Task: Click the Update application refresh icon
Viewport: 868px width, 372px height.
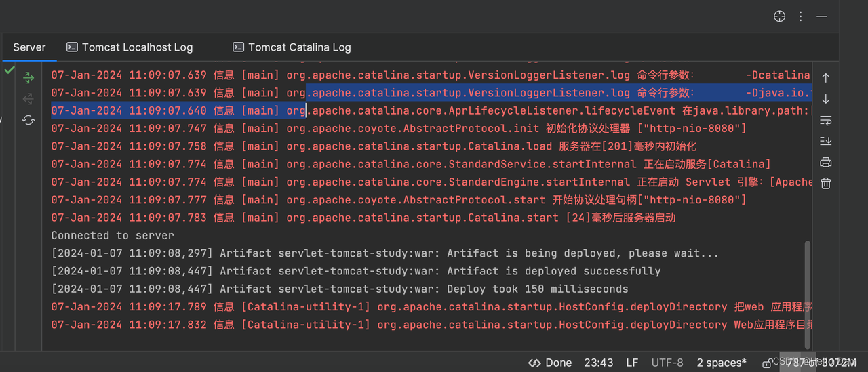Action: 28,120
